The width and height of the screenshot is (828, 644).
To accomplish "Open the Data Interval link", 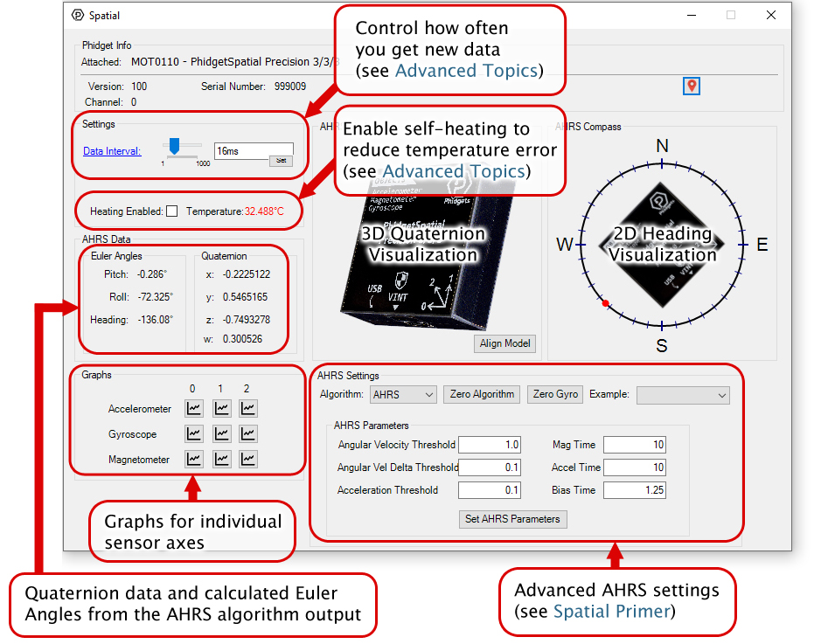I will [x=112, y=151].
